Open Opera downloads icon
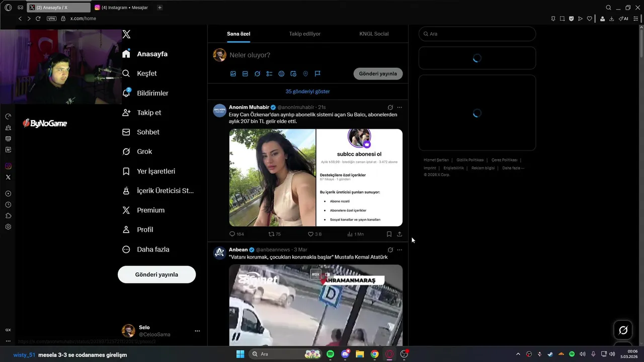This screenshot has width=644, height=362. (611, 19)
